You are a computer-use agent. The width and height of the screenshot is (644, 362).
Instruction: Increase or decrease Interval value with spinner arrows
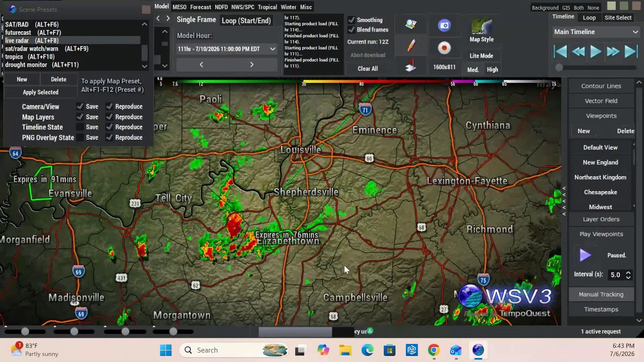click(x=628, y=275)
